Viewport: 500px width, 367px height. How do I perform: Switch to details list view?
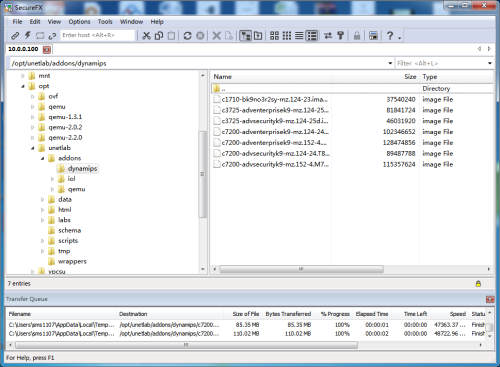click(x=312, y=35)
